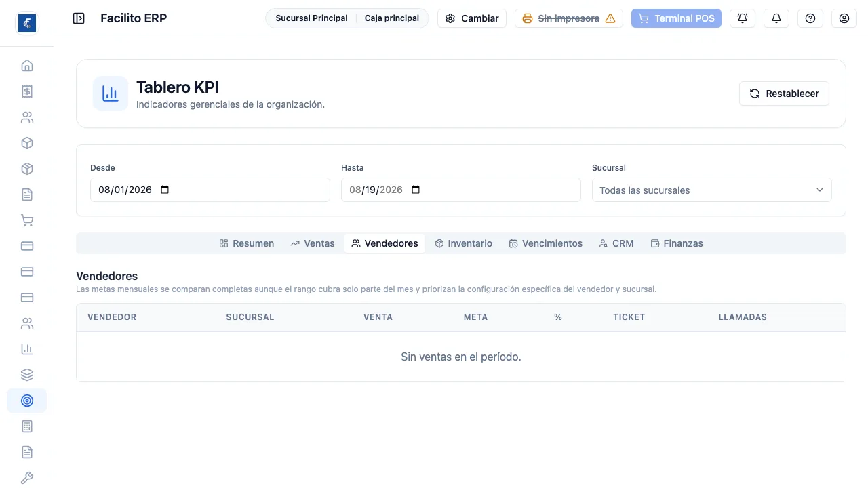Open the Hasta date calendar picker
The height and width of the screenshot is (488, 868).
(416, 190)
